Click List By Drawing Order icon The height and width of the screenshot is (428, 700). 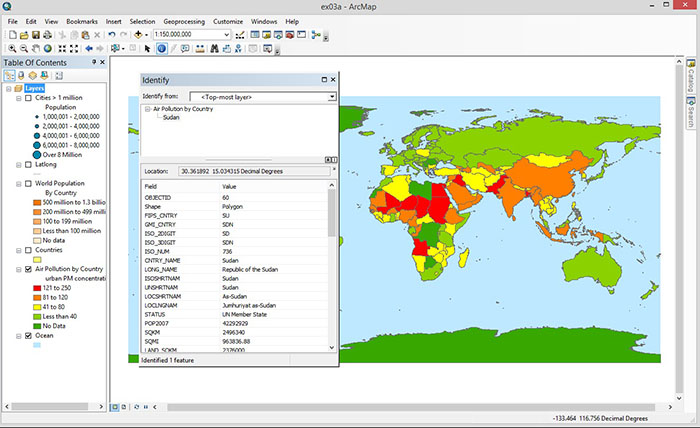pos(9,75)
